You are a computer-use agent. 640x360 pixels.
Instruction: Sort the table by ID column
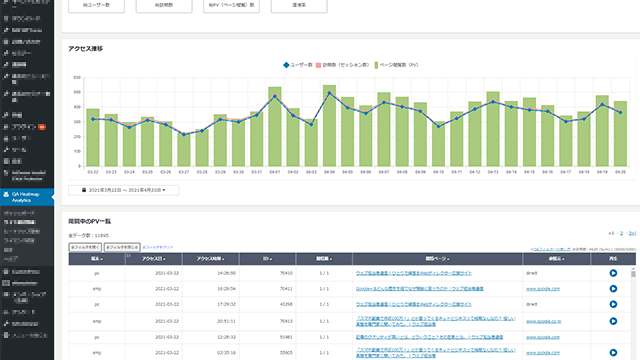click(x=267, y=259)
